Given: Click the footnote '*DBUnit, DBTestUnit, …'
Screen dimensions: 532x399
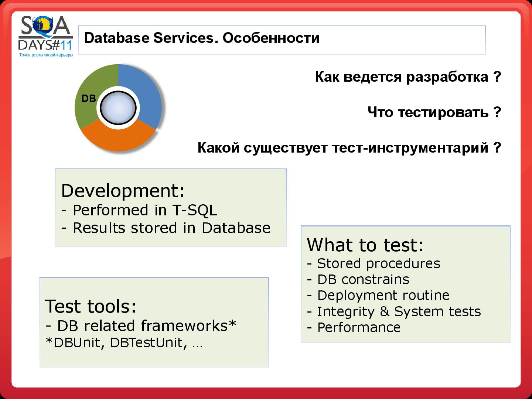Looking at the screenshot, I should tap(124, 343).
